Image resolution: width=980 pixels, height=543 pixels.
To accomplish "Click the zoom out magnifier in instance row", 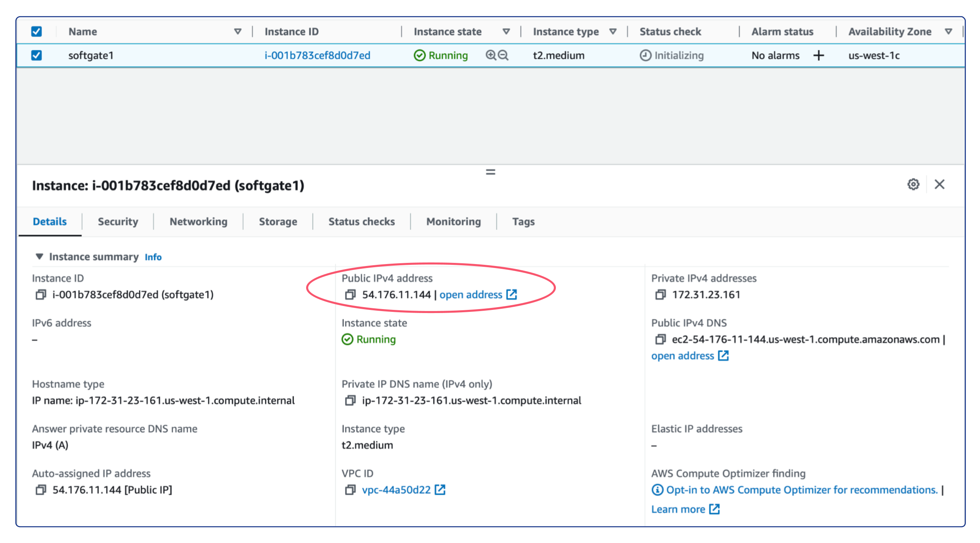I will [x=503, y=55].
